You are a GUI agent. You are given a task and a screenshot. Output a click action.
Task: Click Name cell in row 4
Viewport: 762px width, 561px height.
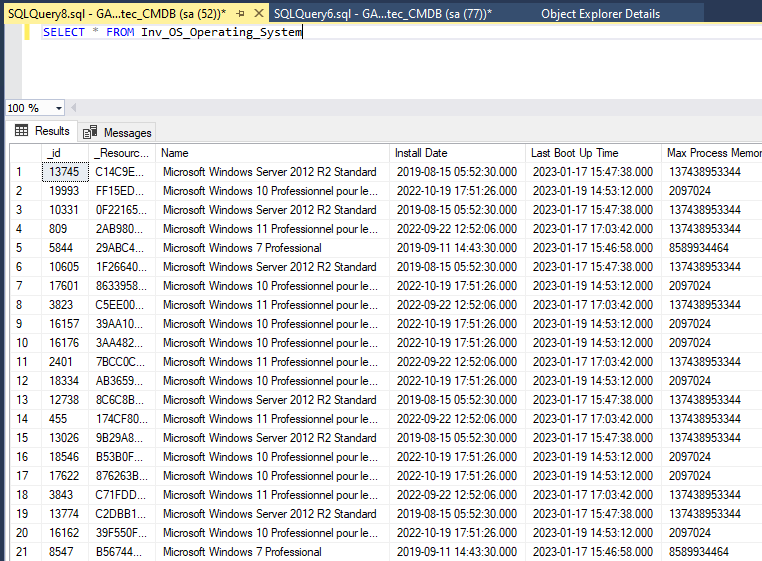point(272,229)
